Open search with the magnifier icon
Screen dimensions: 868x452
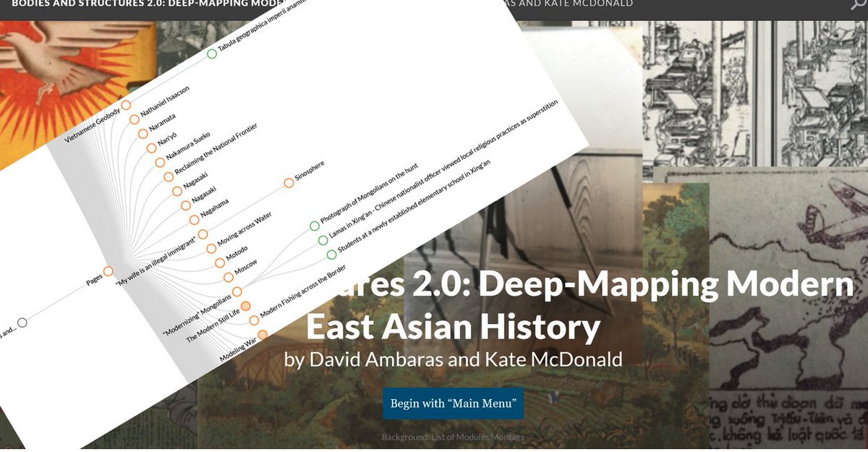point(859,4)
